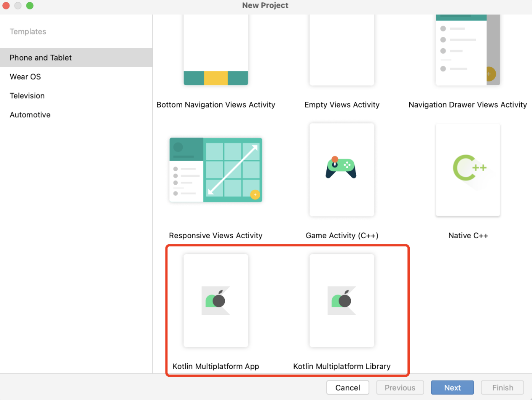The width and height of the screenshot is (532, 400).
Task: Choose the Native C++ template icon
Action: [468, 170]
